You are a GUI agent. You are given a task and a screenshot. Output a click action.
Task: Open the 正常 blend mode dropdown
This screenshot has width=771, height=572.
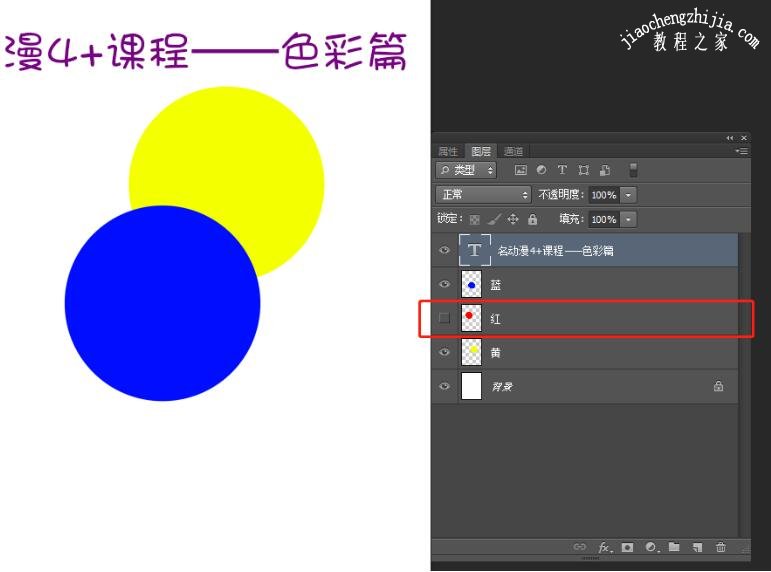484,195
